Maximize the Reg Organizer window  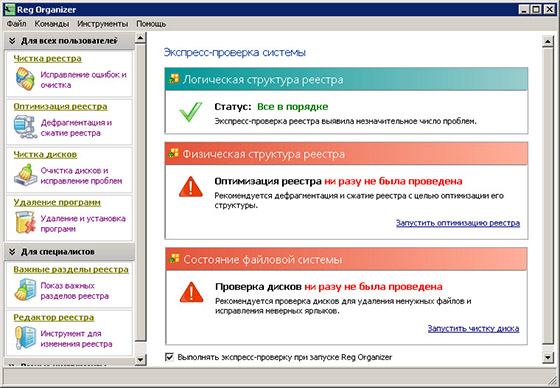point(536,9)
